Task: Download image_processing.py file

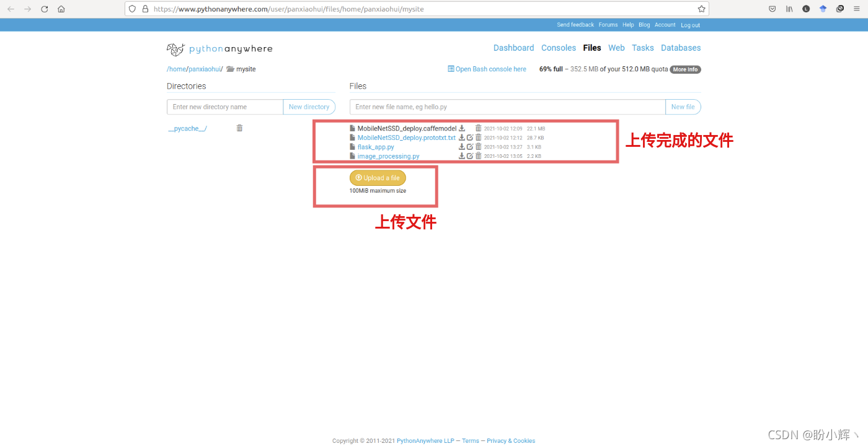Action: pyautogui.click(x=462, y=156)
